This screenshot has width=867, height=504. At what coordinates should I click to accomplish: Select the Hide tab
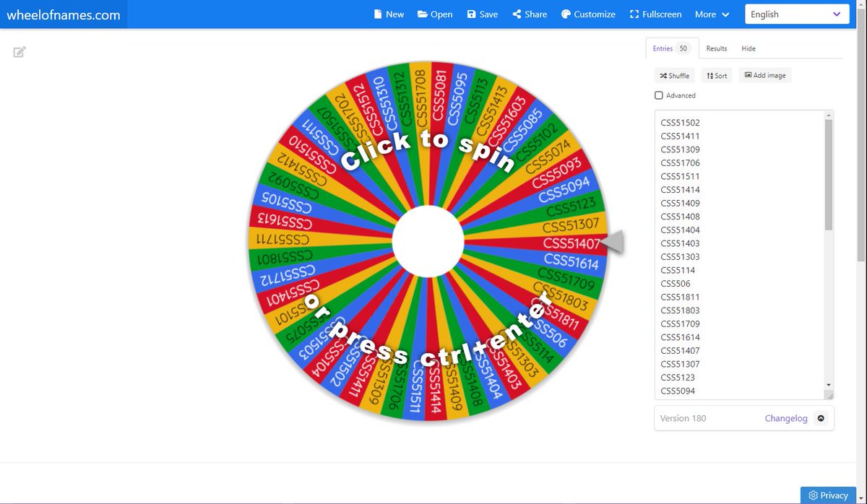click(x=749, y=48)
